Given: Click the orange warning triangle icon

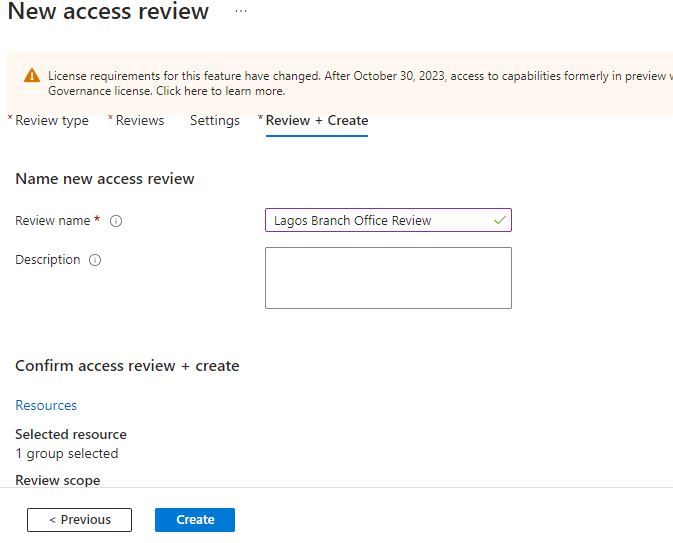Looking at the screenshot, I should click(x=32, y=76).
